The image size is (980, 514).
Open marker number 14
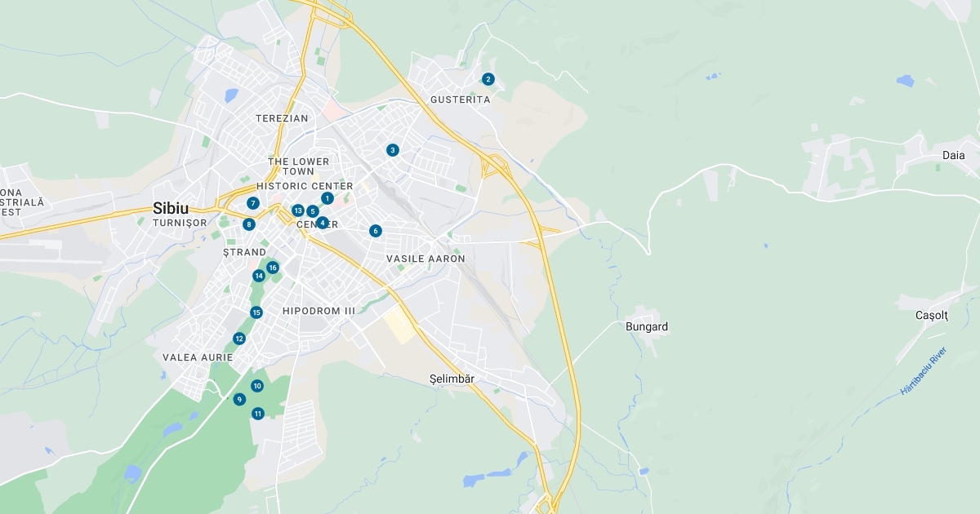click(259, 276)
